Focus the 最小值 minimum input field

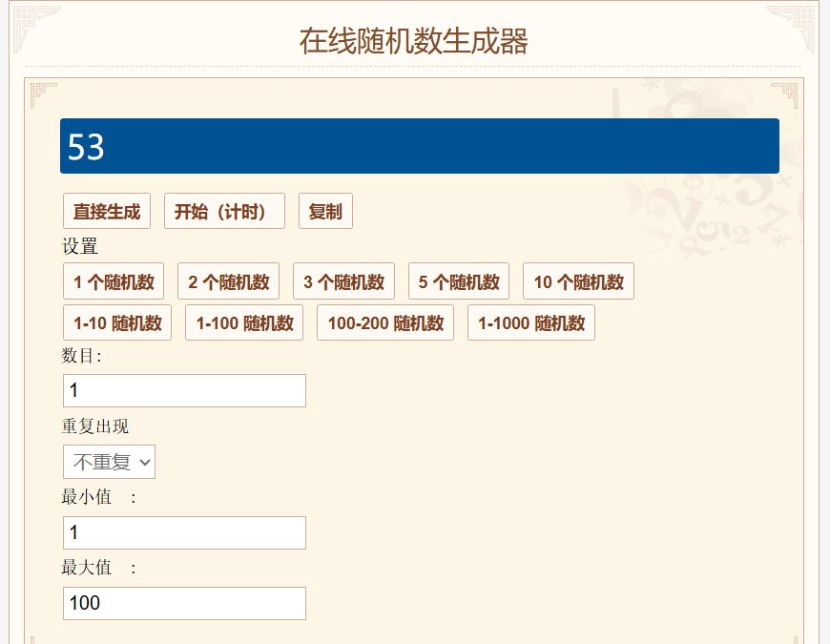click(x=184, y=532)
